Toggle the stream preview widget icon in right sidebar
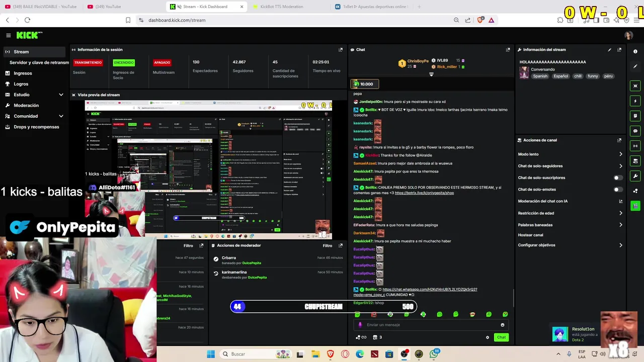Viewport: 644px width, 362px height. [x=635, y=86]
